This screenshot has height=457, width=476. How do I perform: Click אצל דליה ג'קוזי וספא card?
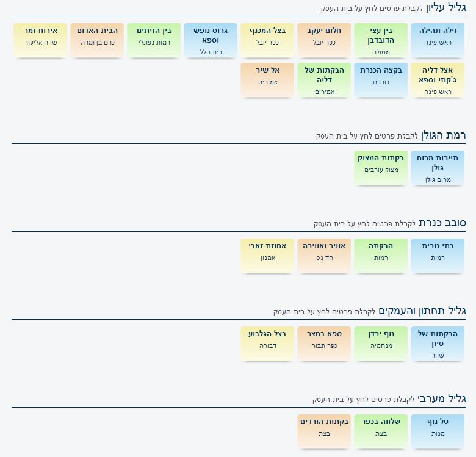tap(438, 80)
